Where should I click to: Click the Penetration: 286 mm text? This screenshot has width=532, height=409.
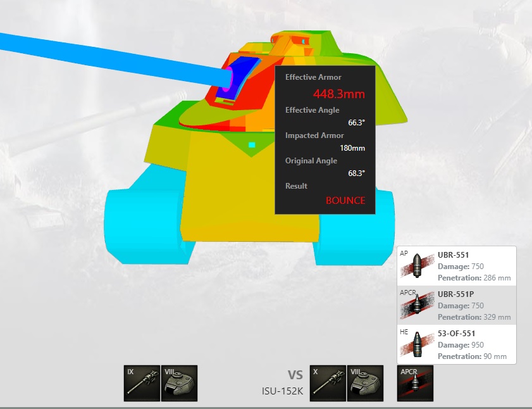(x=474, y=278)
